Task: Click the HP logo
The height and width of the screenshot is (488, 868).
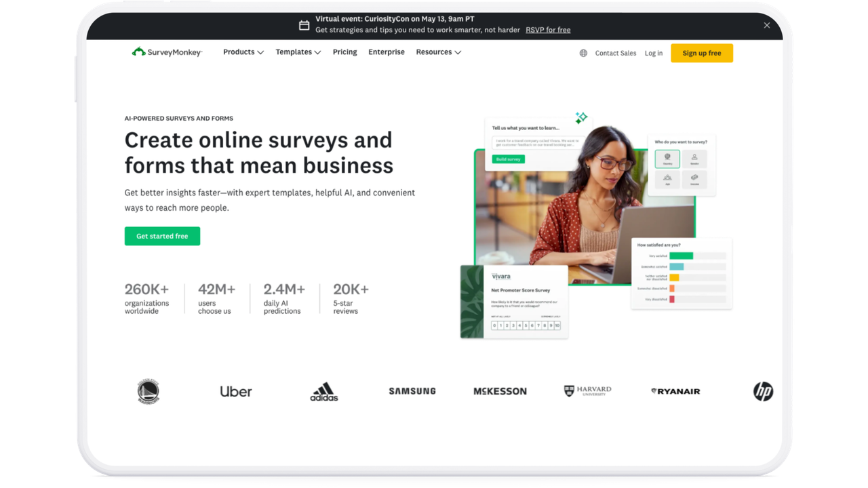Action: coord(763,391)
